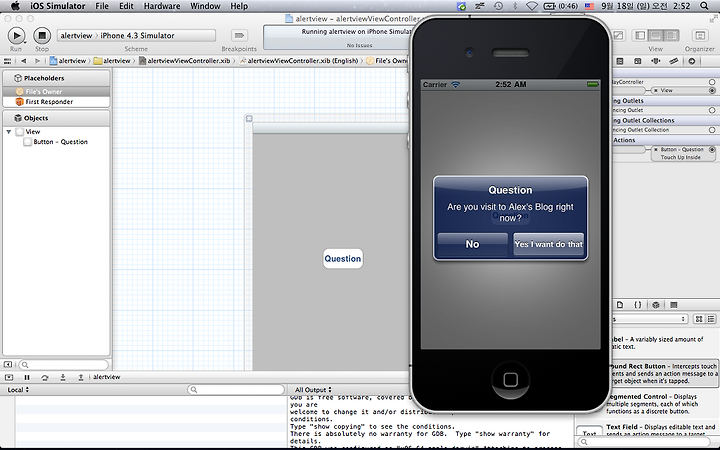Go back in the jump bar history

tap(23, 61)
